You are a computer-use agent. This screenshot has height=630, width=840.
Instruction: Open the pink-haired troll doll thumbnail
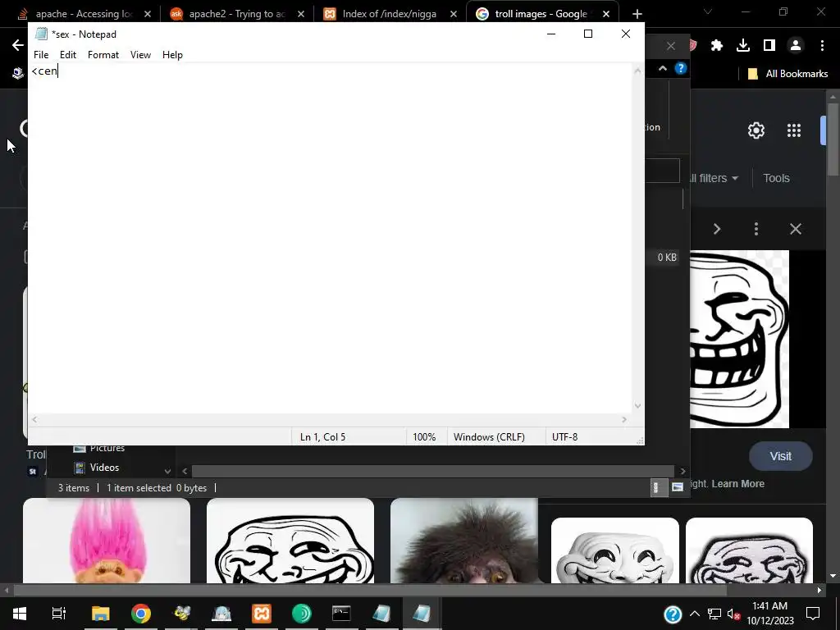pyautogui.click(x=107, y=541)
